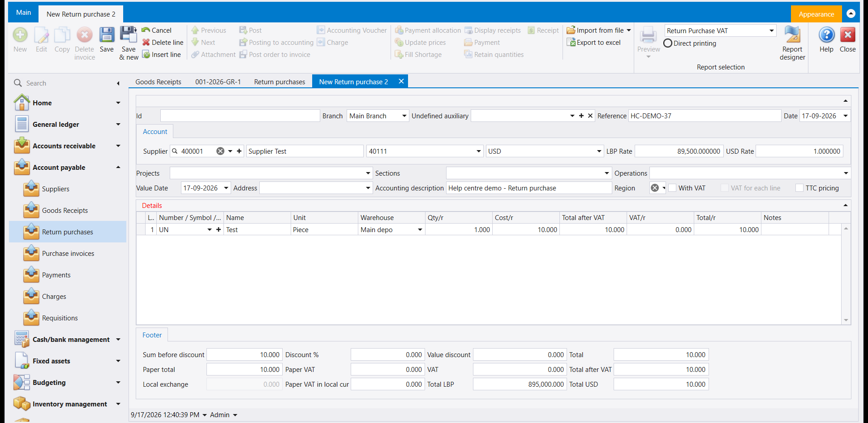Toggle the TTC pricing checkbox
Viewport: 868px width, 423px height.
pos(799,188)
